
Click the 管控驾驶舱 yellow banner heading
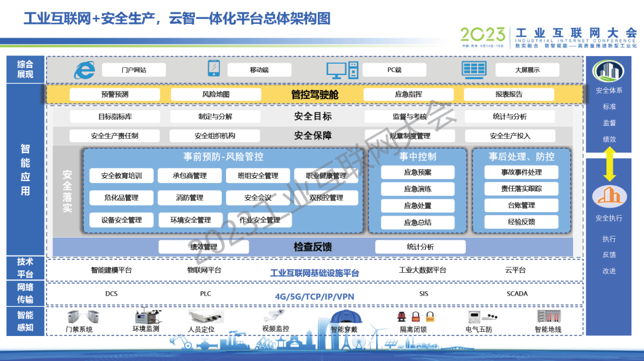[x=314, y=94]
